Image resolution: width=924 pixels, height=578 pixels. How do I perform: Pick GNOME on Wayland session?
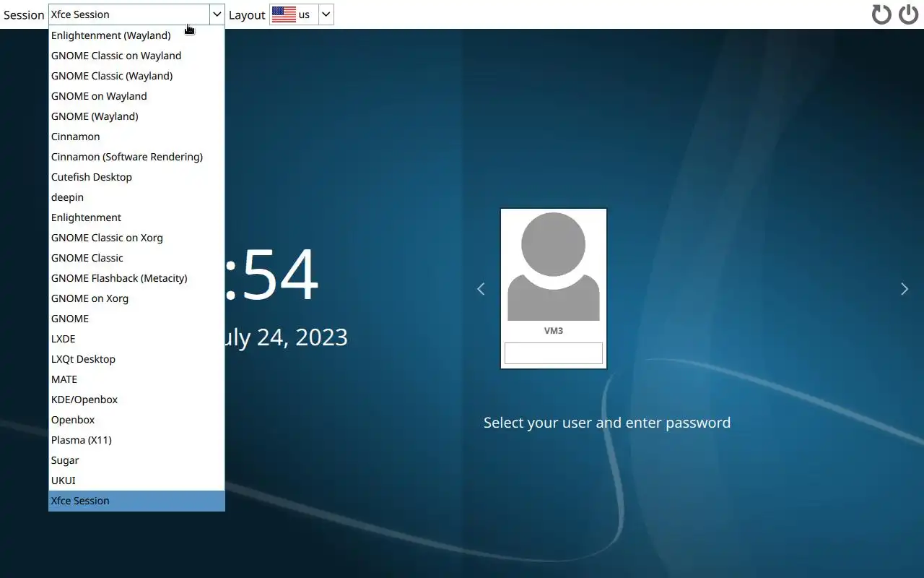tap(136, 96)
